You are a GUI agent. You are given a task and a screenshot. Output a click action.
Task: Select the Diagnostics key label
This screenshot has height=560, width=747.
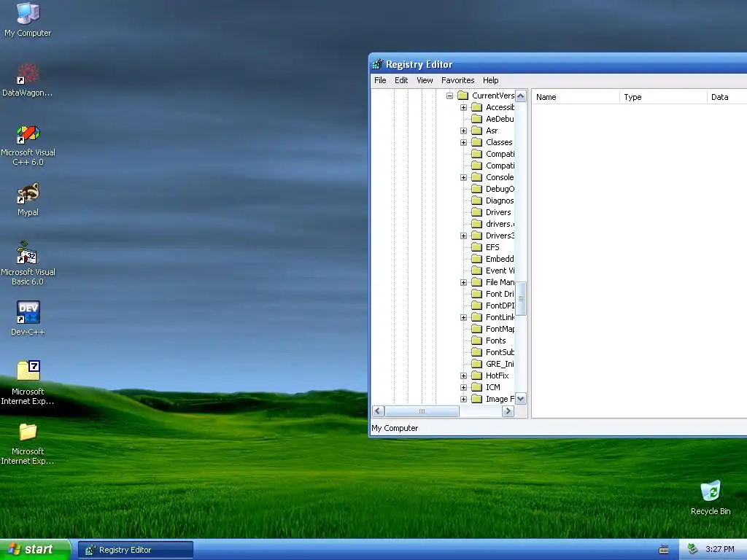point(500,201)
